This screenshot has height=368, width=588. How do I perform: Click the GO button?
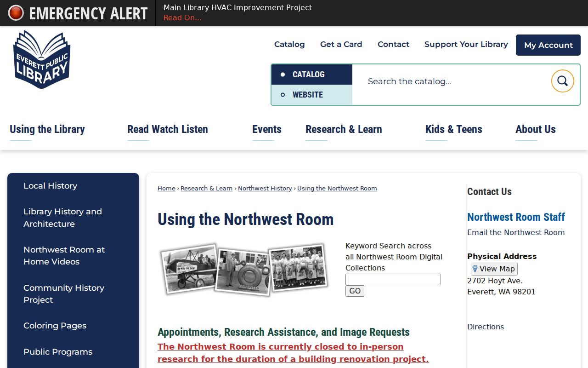coord(355,291)
